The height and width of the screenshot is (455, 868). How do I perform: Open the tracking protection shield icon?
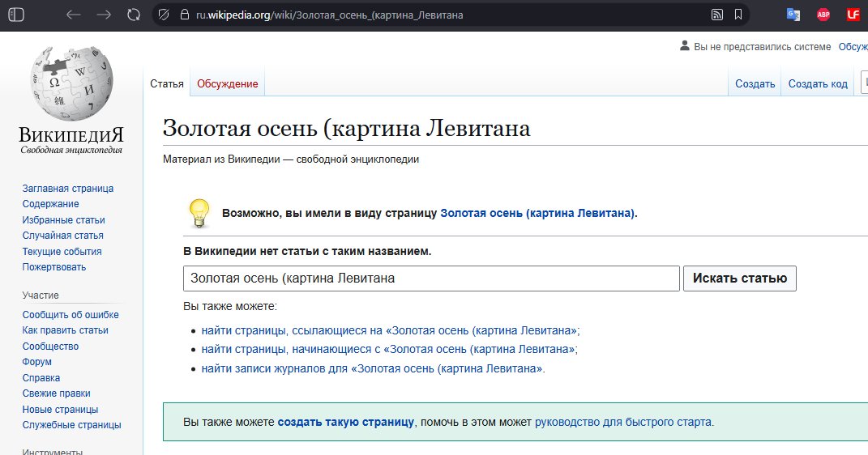[x=163, y=15]
